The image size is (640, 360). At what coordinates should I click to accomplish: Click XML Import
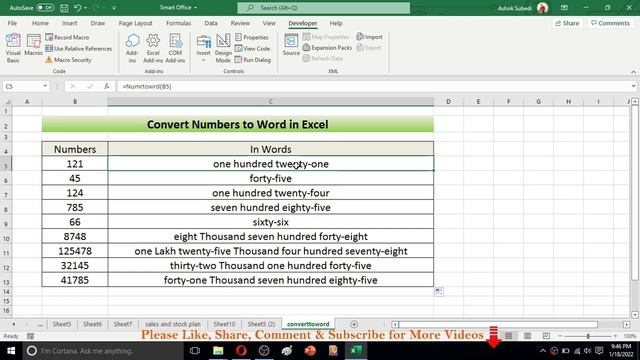click(x=369, y=37)
